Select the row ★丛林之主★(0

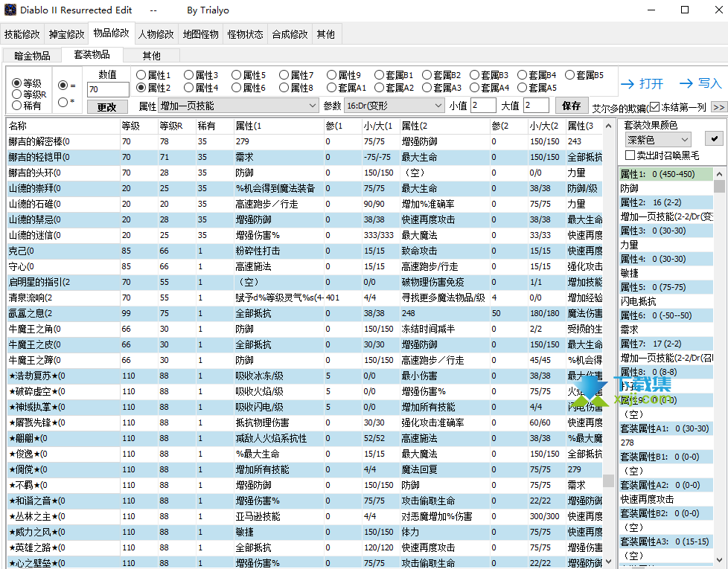coord(304,517)
